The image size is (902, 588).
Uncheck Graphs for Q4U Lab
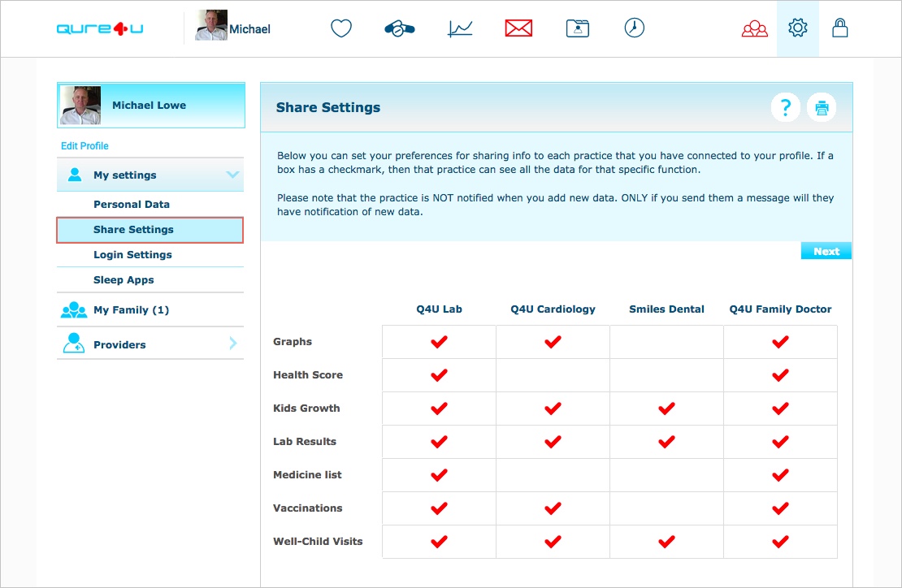tap(439, 342)
